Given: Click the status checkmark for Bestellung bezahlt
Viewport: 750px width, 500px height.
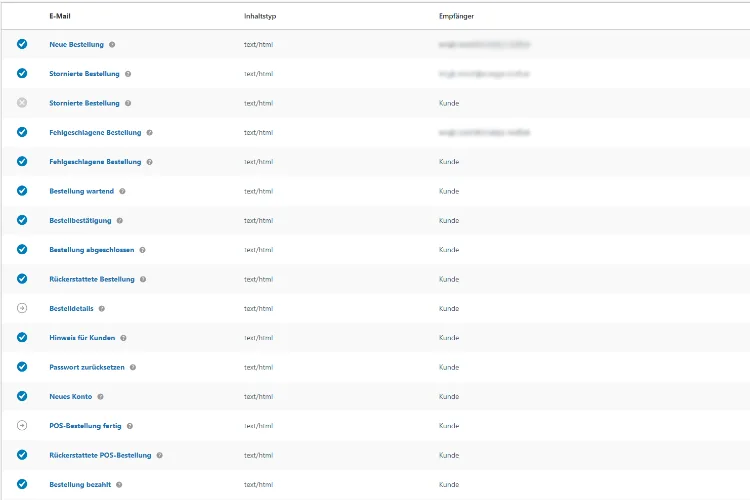Looking at the screenshot, I should point(22,484).
